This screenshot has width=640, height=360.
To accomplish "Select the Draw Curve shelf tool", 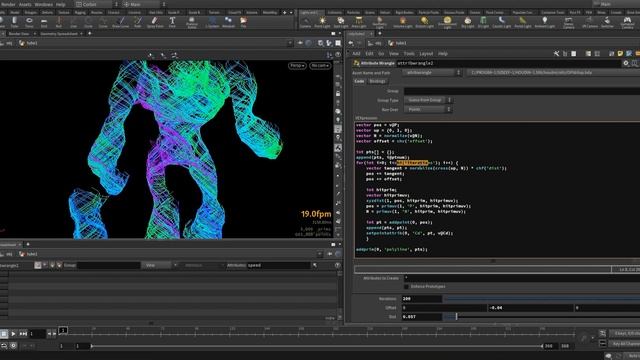I will (x=120, y=22).
